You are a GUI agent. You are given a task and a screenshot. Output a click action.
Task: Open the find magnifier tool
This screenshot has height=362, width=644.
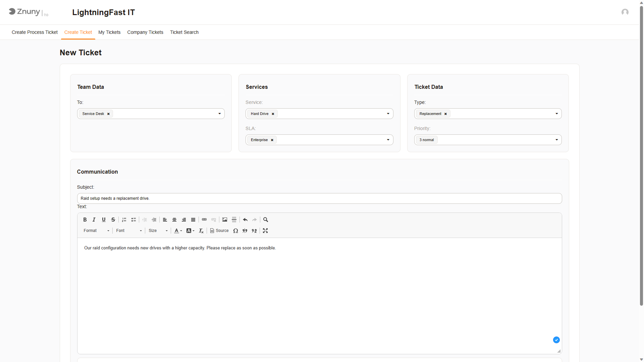[266, 220]
